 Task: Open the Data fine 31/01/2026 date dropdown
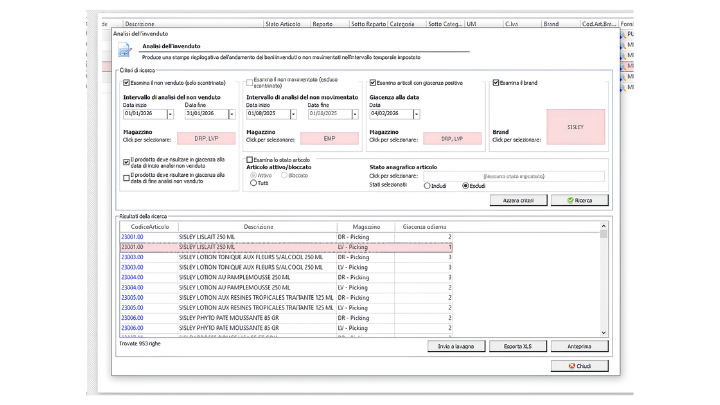[x=231, y=114]
